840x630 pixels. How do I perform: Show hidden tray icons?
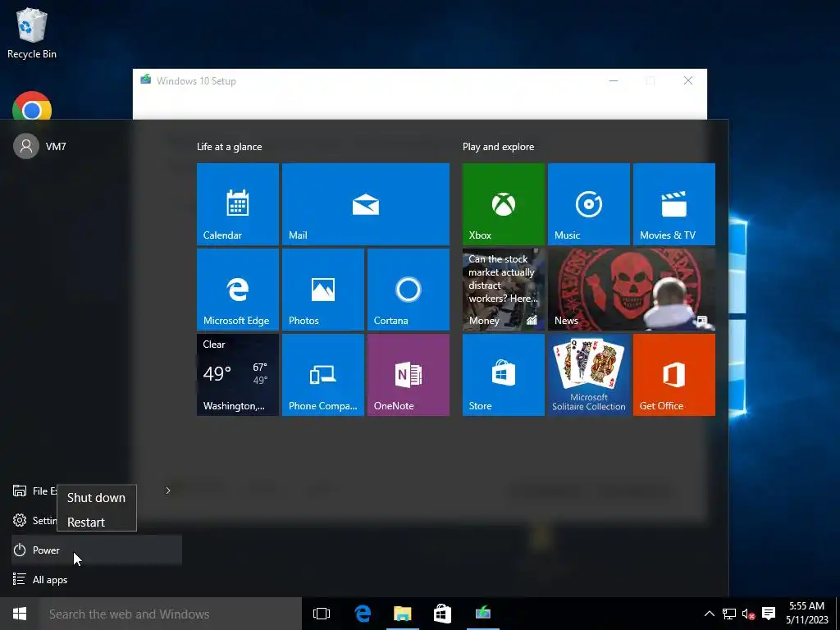click(709, 614)
